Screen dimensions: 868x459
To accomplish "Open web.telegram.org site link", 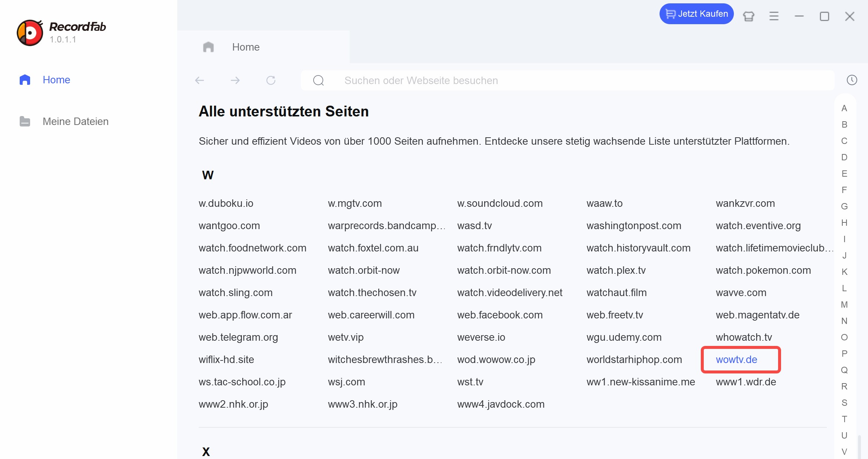I will 238,337.
